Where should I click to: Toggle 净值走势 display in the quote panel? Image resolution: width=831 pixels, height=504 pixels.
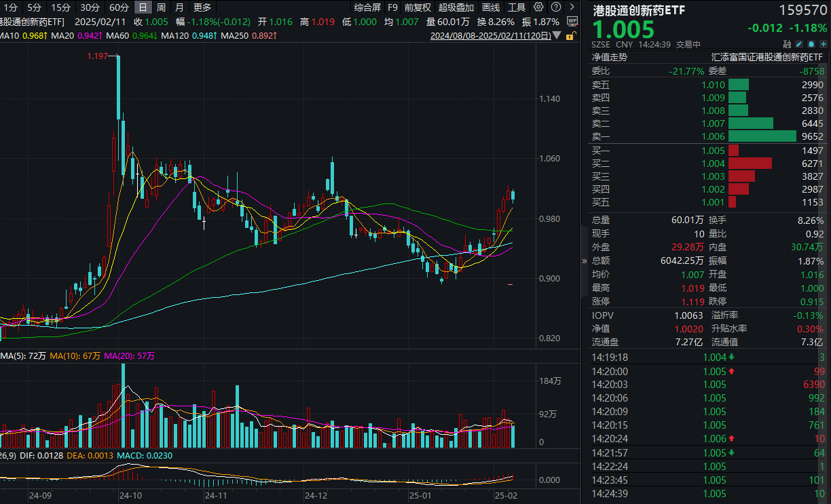click(611, 56)
